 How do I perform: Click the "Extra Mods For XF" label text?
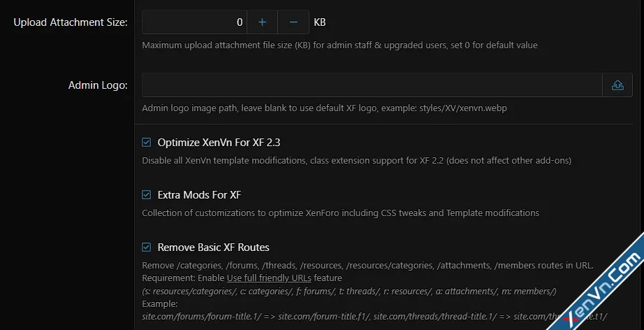point(199,195)
